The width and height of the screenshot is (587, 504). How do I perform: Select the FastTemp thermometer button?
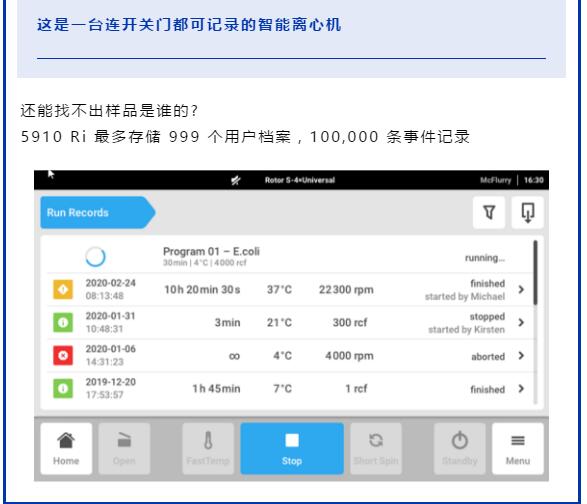pos(208,449)
